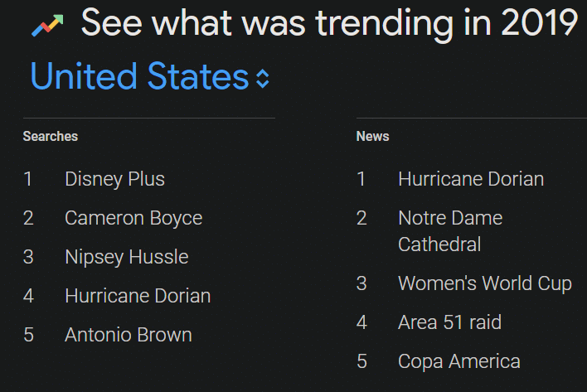Click rank number 5 beside Copa America
This screenshot has height=392, width=587.
pos(361,361)
